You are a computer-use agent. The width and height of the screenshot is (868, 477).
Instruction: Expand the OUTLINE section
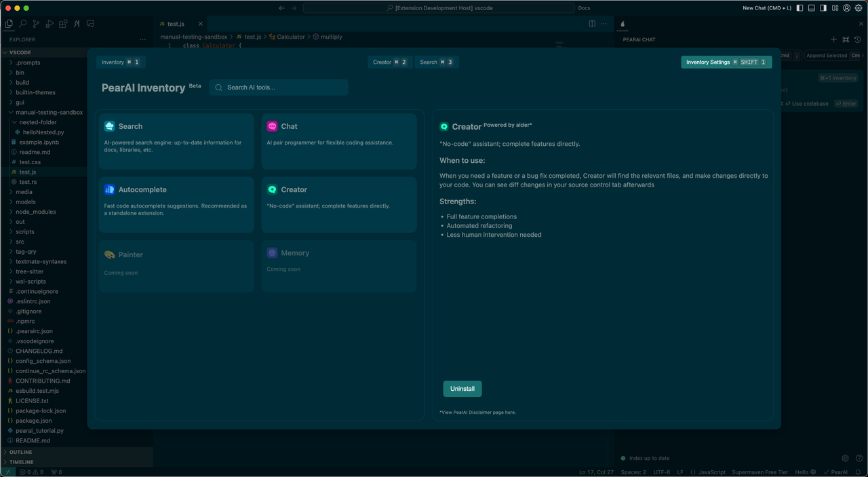coord(77,452)
